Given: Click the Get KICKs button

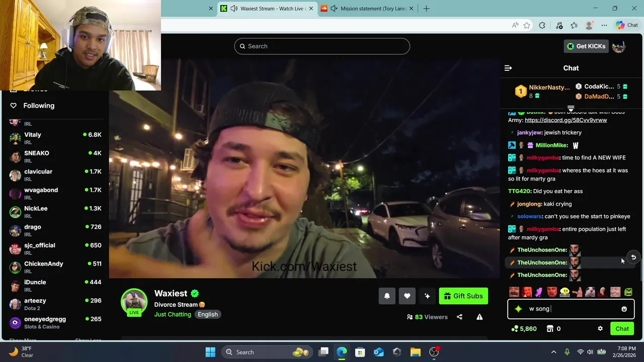Looking at the screenshot, I should pos(586,46).
